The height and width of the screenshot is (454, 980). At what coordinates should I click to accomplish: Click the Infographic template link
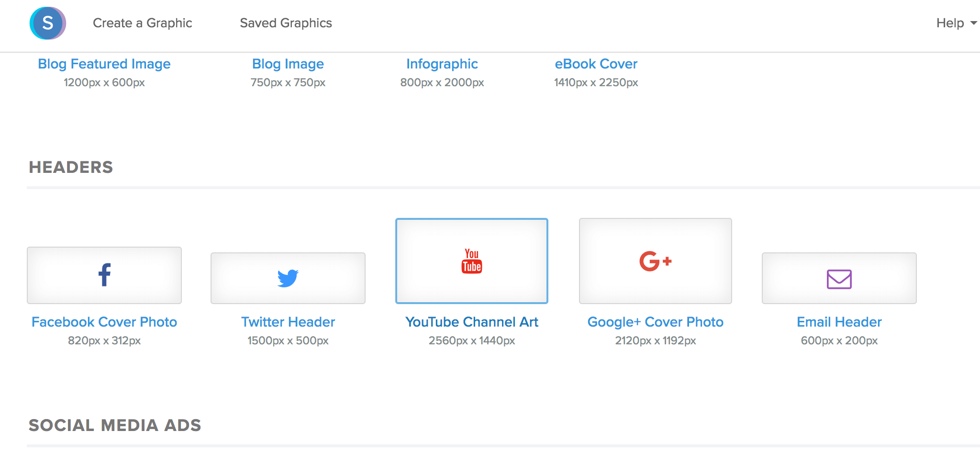[442, 64]
